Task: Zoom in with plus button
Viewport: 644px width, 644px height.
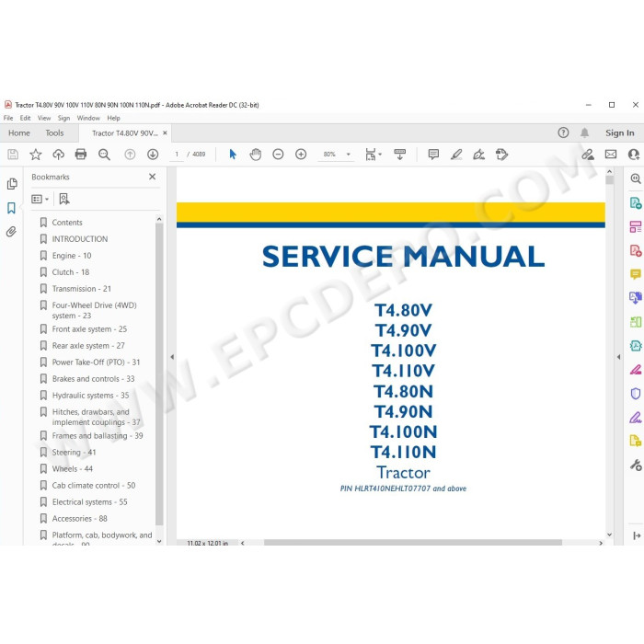Action: [x=301, y=155]
